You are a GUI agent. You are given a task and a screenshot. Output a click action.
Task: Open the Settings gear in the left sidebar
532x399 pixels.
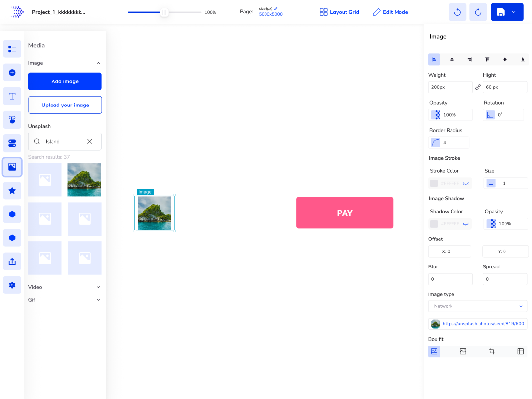coord(12,285)
